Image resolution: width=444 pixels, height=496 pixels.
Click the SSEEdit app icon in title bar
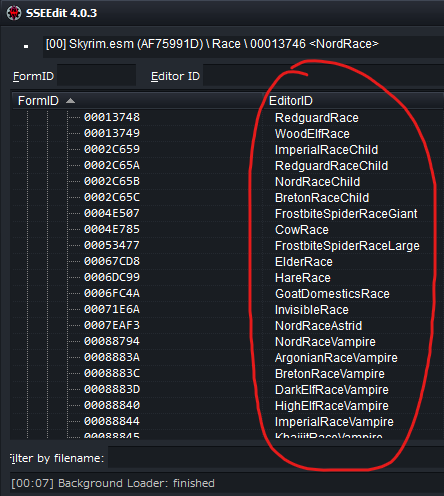pyautogui.click(x=14, y=13)
